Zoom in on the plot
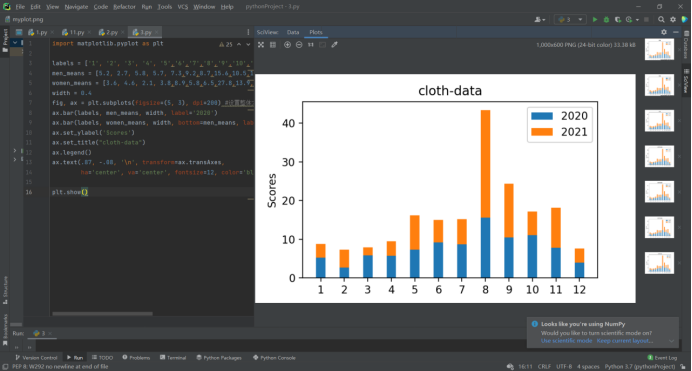The image size is (692, 371). 287,45
